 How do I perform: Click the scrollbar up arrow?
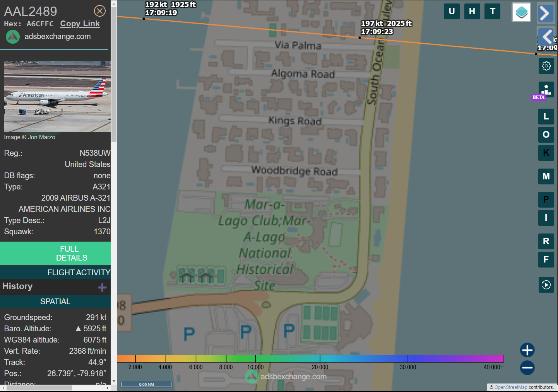pyautogui.click(x=114, y=3)
